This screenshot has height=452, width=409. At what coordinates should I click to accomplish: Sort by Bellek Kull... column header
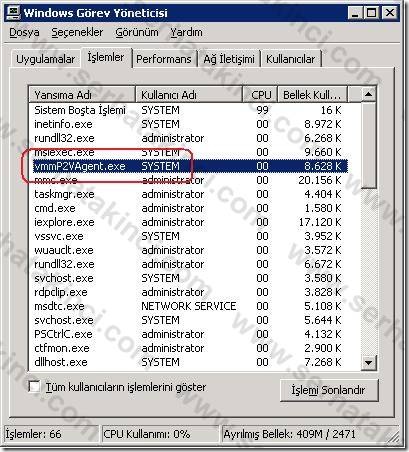(313, 95)
